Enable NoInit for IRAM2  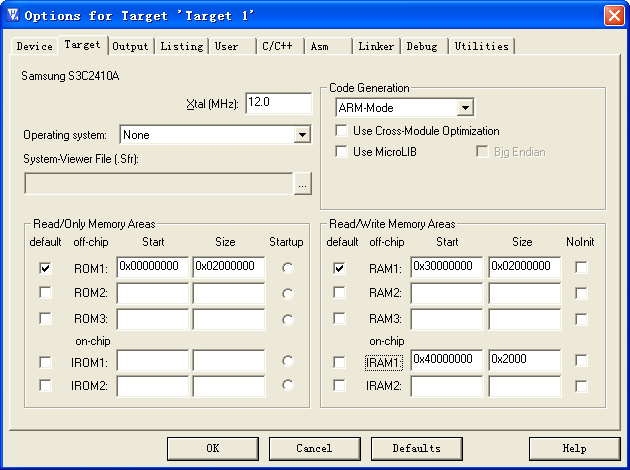581,386
